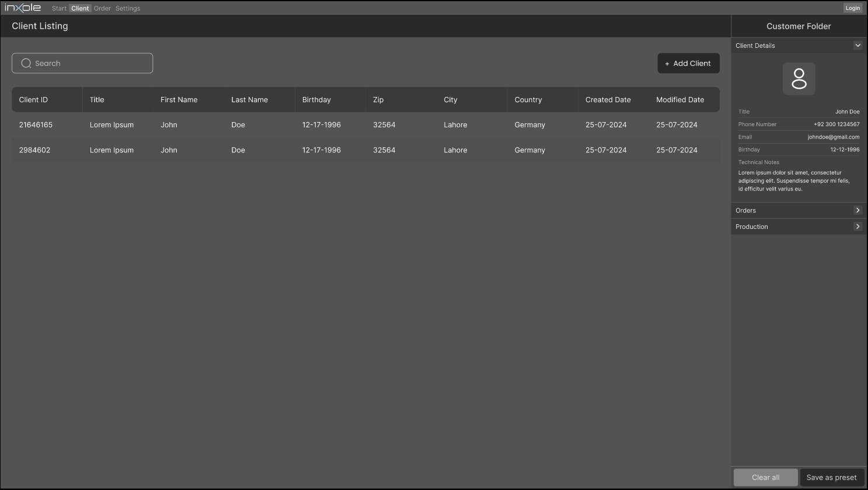Open the Start menu tab

59,8
